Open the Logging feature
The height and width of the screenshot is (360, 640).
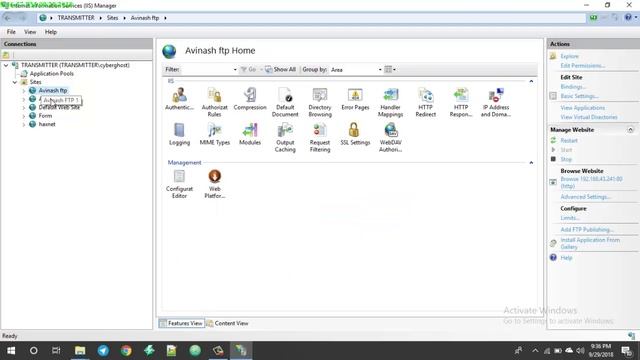[179, 134]
